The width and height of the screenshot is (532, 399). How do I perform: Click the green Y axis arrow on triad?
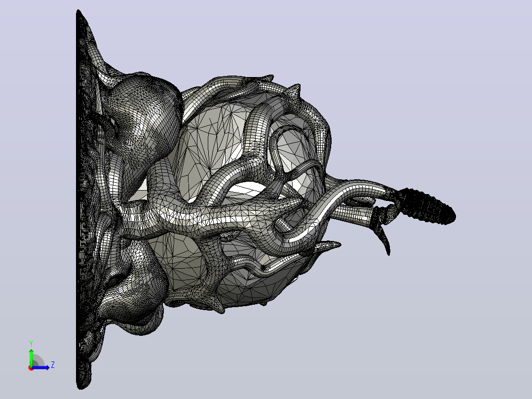[31, 357]
